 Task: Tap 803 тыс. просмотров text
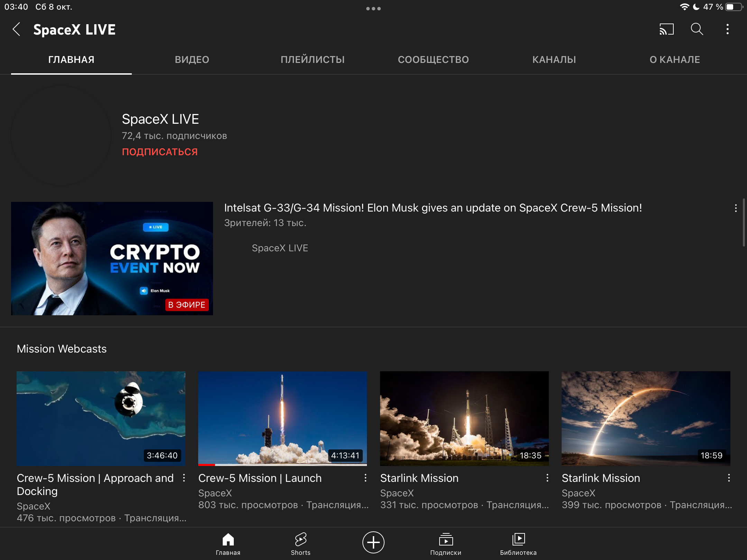(248, 505)
